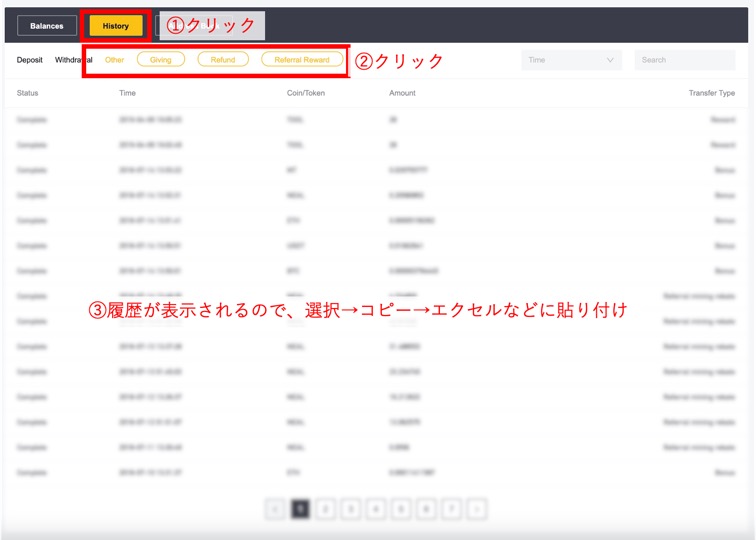Jump to pagination page 5
Viewport: 756px width, 540px height.
pyautogui.click(x=401, y=509)
